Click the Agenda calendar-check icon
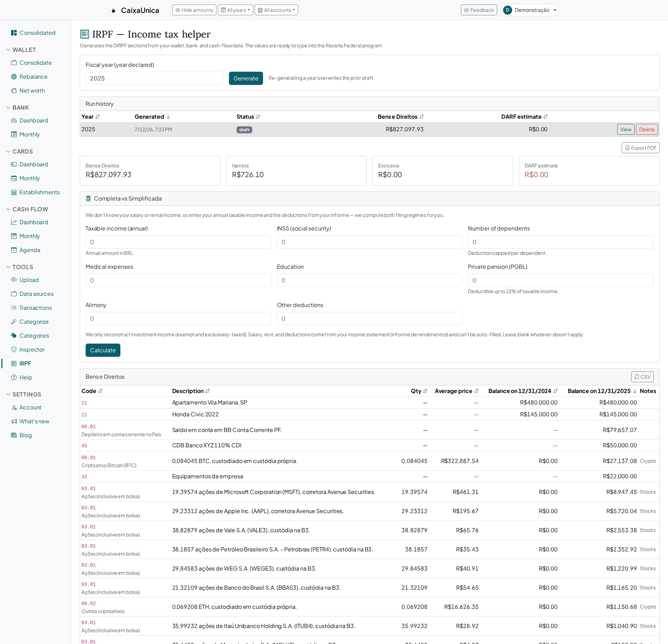This screenshot has width=668, height=644. click(x=14, y=250)
